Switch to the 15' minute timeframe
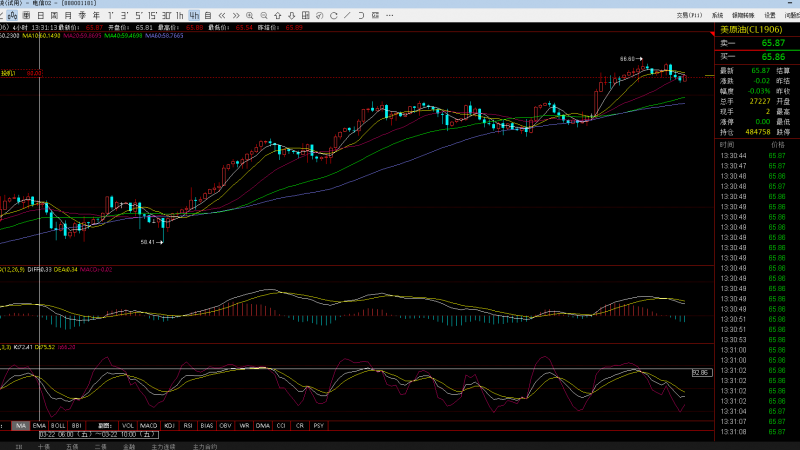This screenshot has height=450, width=800. pos(152,15)
